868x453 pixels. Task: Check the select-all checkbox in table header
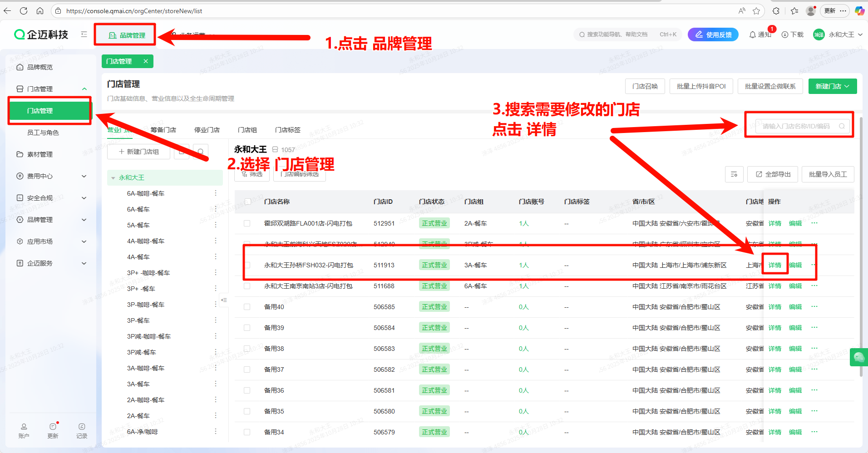pyautogui.click(x=247, y=202)
